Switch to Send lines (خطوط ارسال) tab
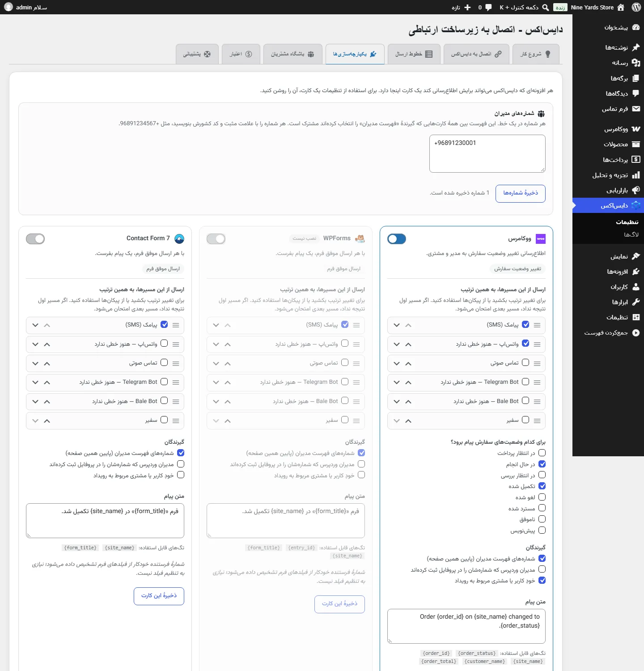Screen dimensions: 644x671 414,54
